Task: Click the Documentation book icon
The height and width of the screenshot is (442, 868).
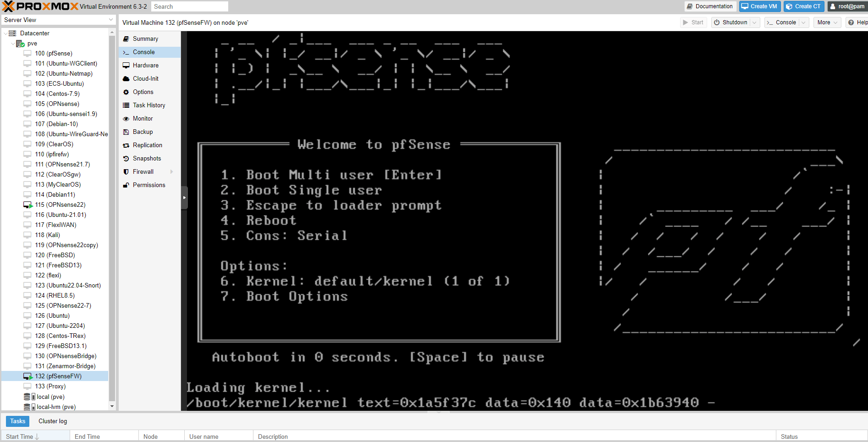Action: click(690, 6)
